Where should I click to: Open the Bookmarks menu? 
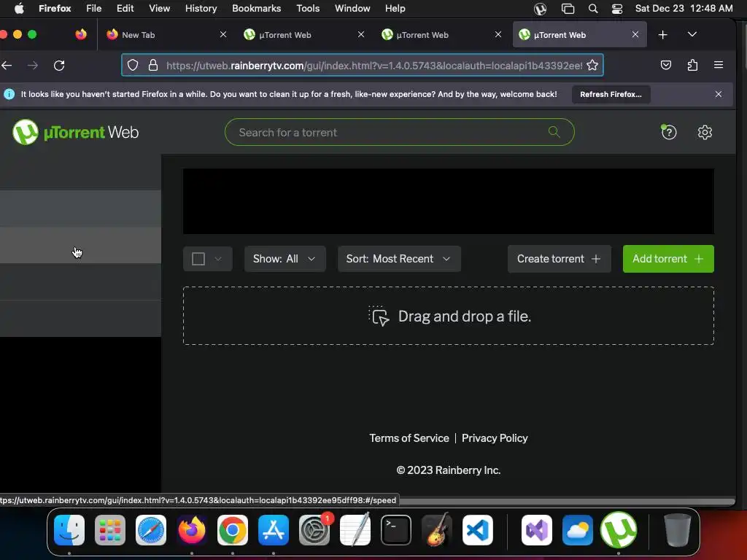click(x=256, y=9)
